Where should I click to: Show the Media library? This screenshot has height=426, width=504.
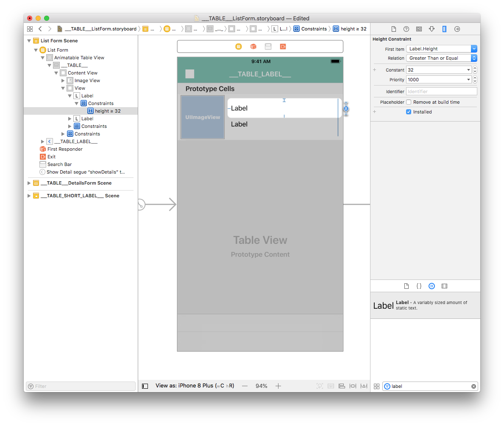coord(444,286)
